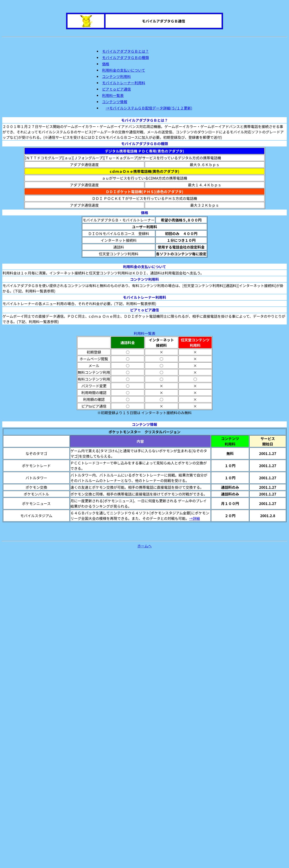Click the コンテンツ情報 section heading bar
The height and width of the screenshot is (868, 289).
point(144,425)
